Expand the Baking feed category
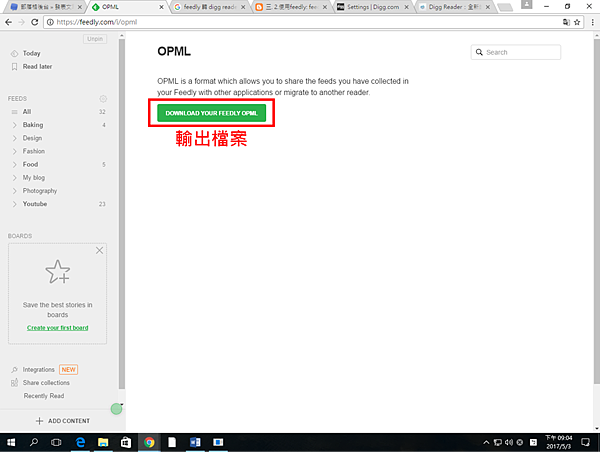This screenshot has height=458, width=600. tap(15, 125)
